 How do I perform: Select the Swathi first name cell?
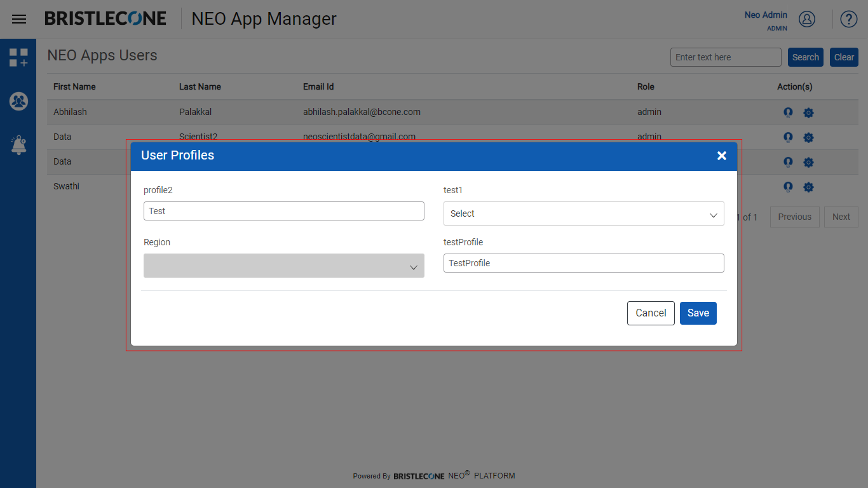pyautogui.click(x=66, y=186)
